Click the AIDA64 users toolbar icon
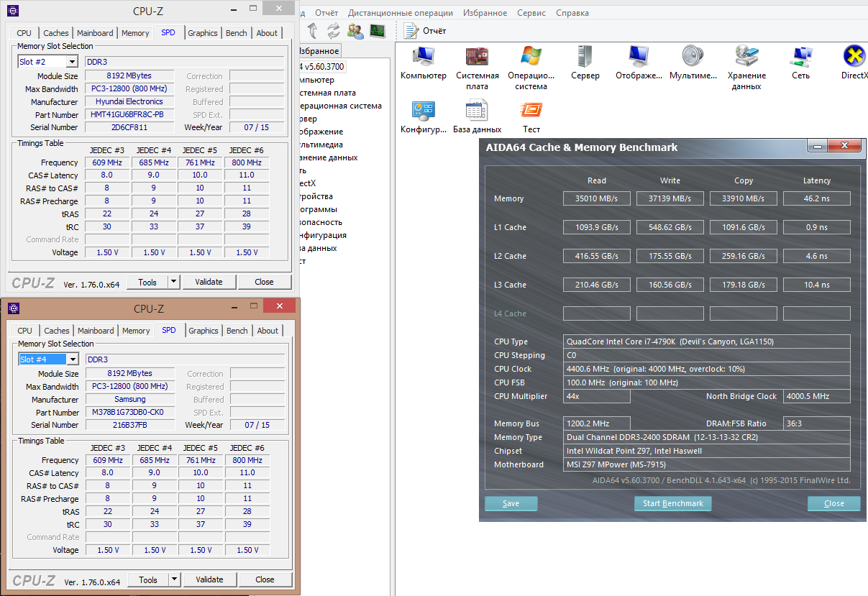Screen dimensions: 868x596 click(355, 31)
